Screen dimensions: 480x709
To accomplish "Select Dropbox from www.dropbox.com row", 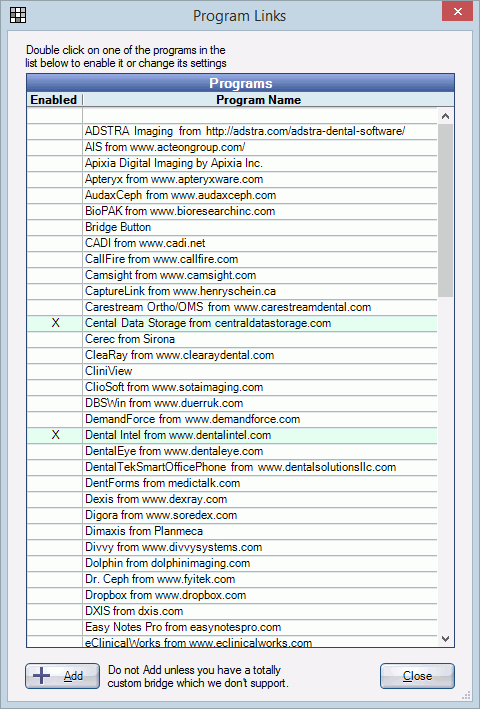I will click(232, 595).
